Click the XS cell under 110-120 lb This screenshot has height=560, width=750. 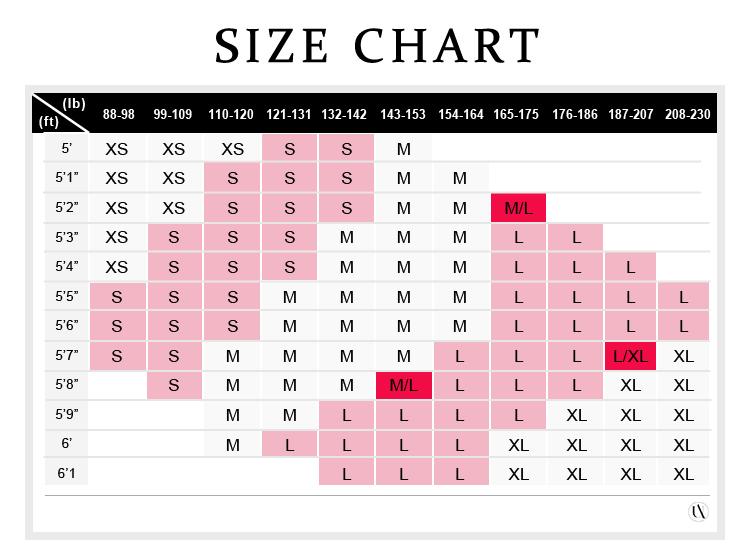pos(232,149)
